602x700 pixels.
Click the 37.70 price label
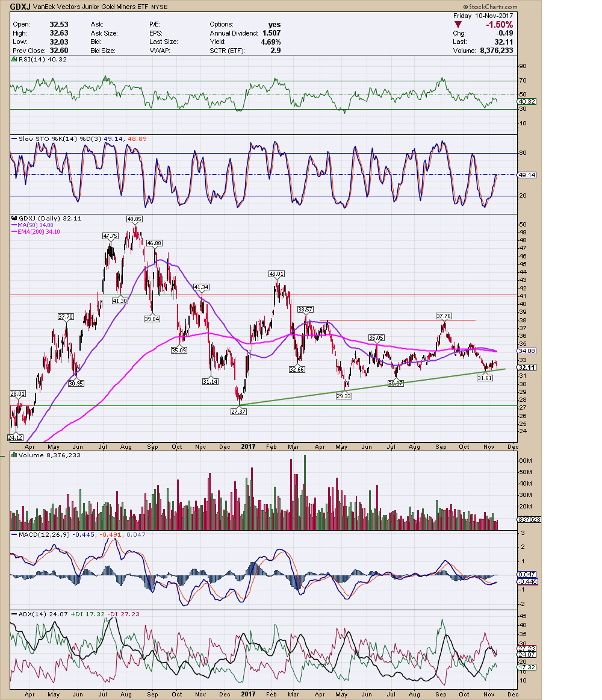click(66, 316)
